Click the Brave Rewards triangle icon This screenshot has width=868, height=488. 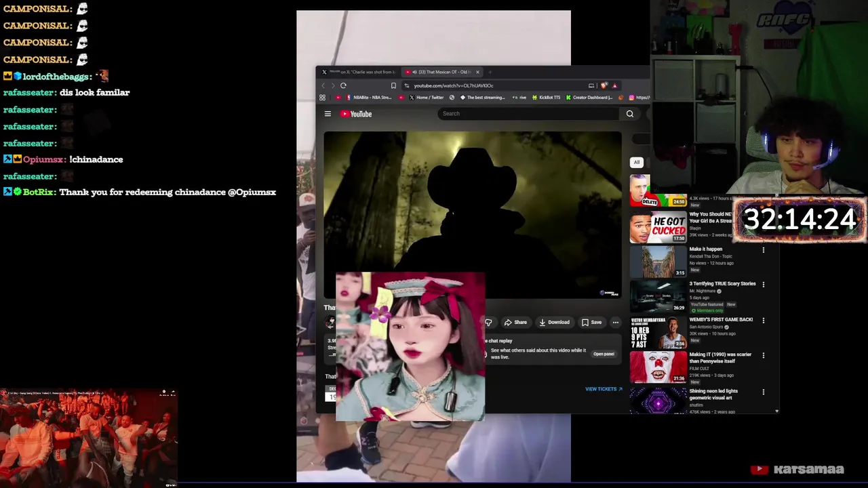click(x=614, y=85)
